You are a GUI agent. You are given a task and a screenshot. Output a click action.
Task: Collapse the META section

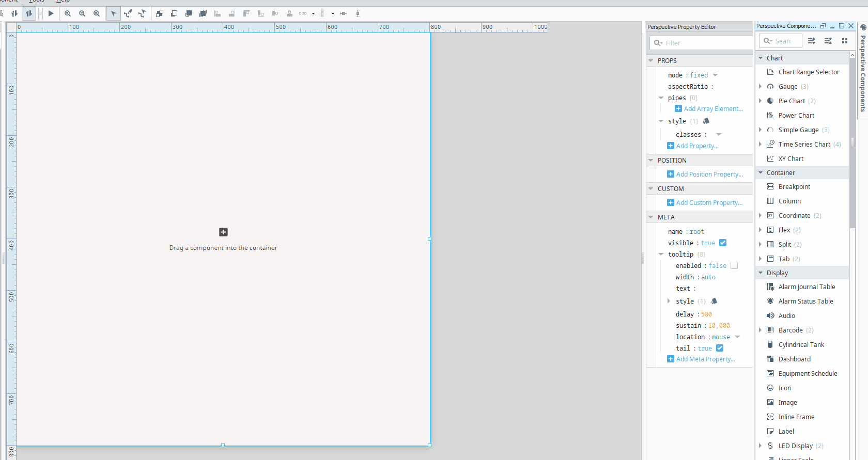point(651,217)
